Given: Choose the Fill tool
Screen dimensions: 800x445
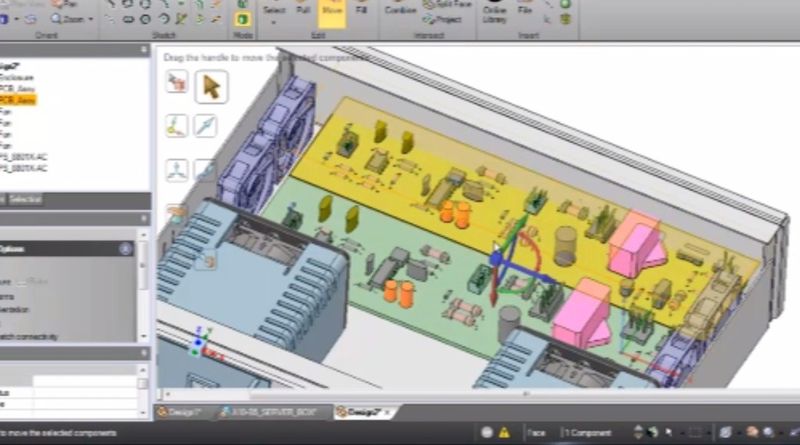Looking at the screenshot, I should (361, 9).
